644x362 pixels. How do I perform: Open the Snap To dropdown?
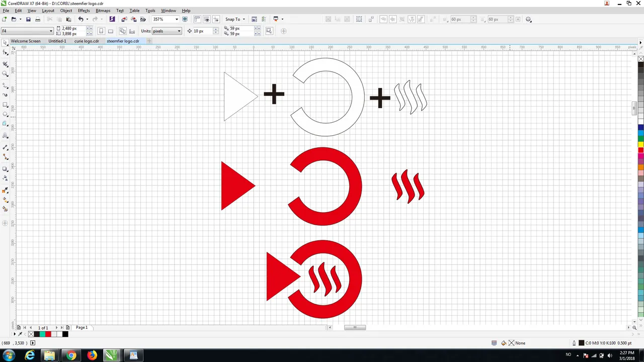pyautogui.click(x=235, y=19)
